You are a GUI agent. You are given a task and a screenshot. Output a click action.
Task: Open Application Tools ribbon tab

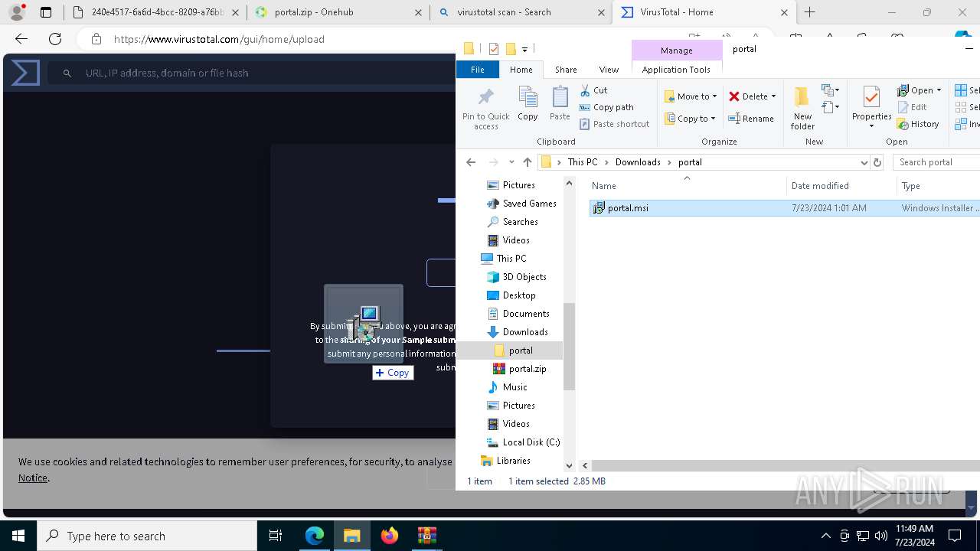pos(676,70)
